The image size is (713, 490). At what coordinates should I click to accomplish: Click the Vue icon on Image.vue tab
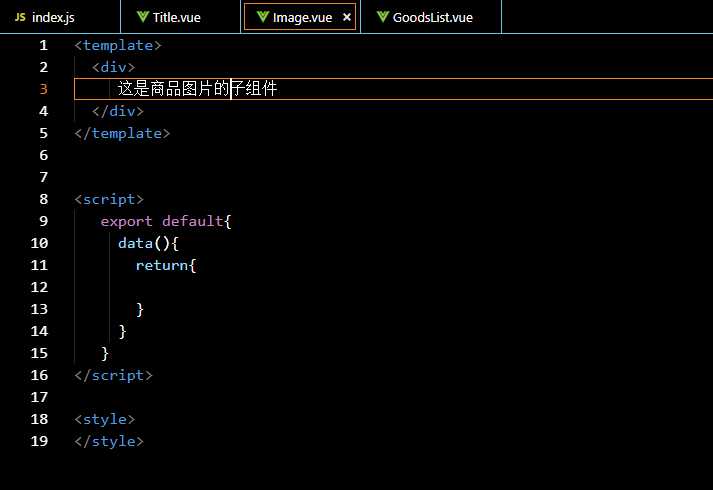pos(263,17)
